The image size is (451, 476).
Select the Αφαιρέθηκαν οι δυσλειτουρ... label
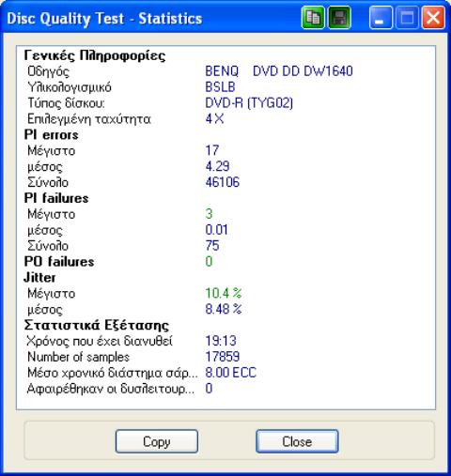tap(111, 390)
